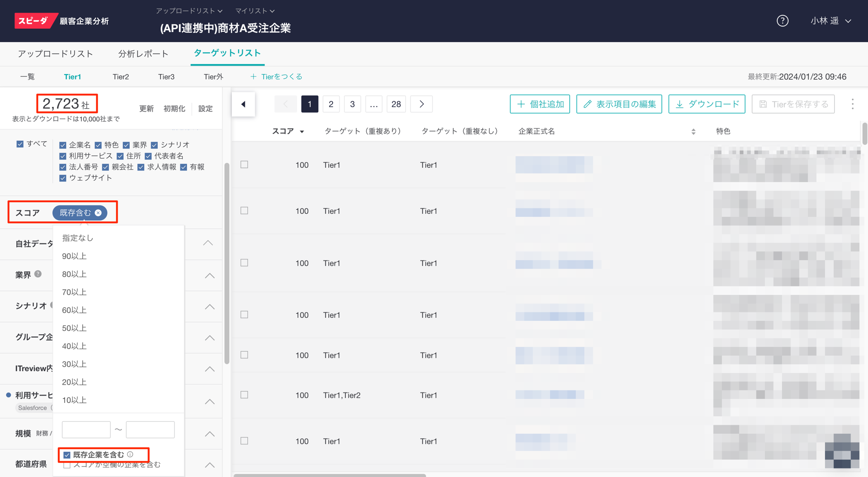
Task: Uncheck the すべて checkbox
Action: point(20,144)
